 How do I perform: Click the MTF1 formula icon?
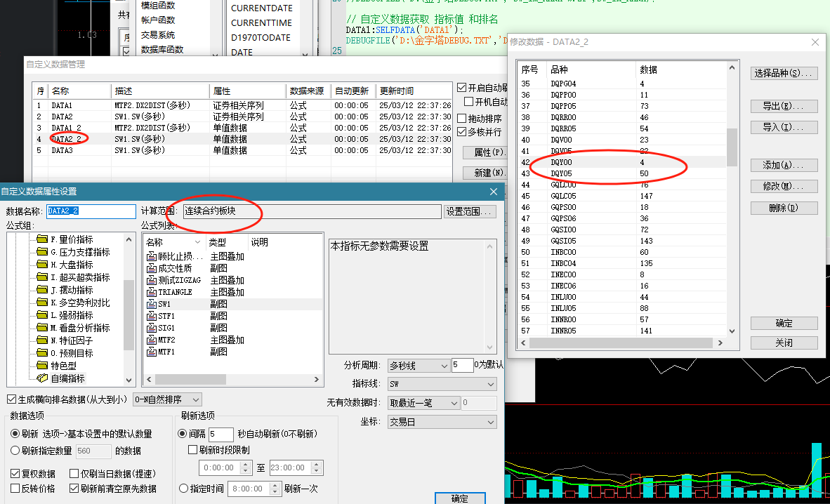152,352
